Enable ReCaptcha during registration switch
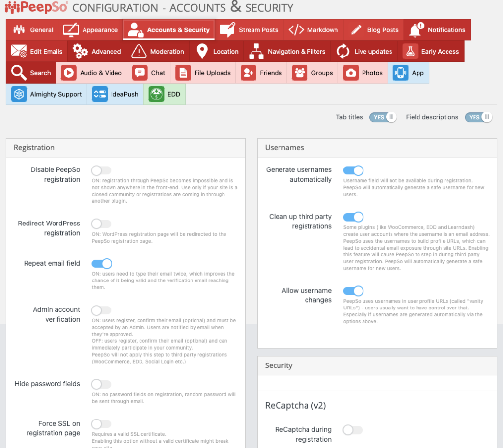The width and height of the screenshot is (503, 448). tap(353, 430)
